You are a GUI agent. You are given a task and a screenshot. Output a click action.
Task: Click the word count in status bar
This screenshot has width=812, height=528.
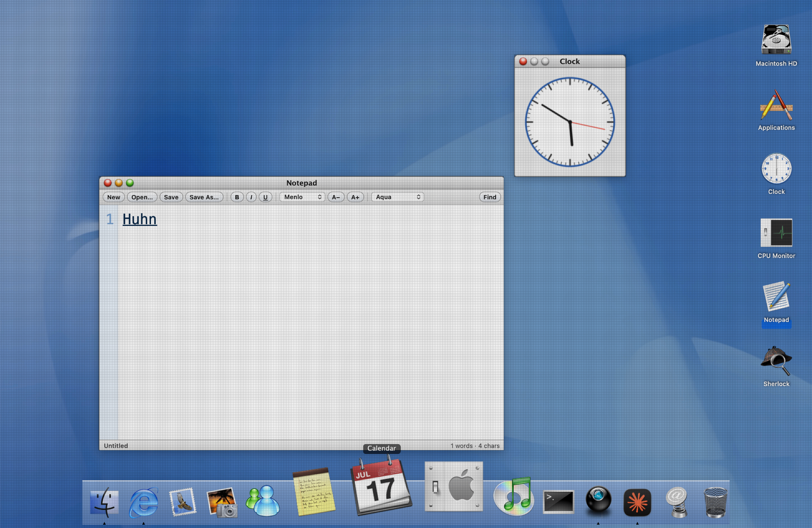pos(475,445)
